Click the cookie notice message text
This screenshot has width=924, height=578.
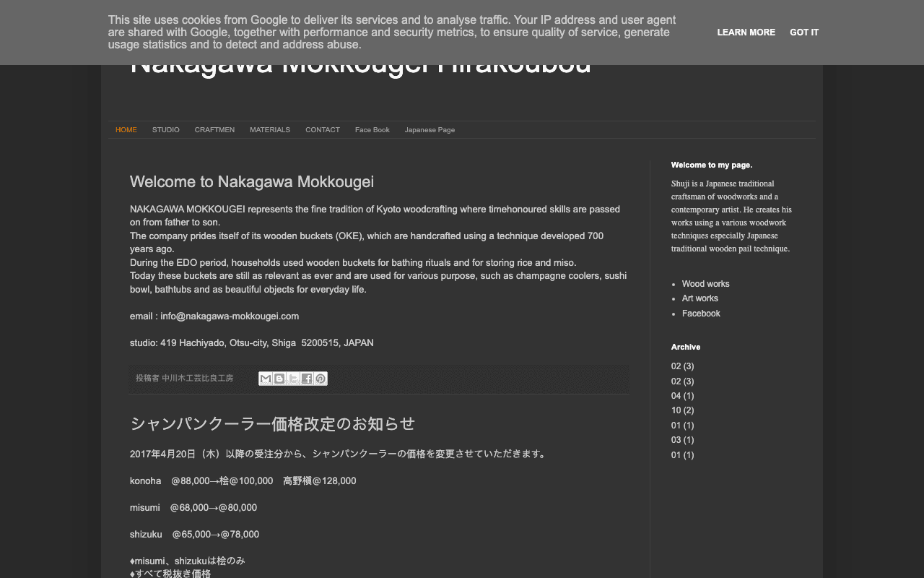click(x=392, y=33)
